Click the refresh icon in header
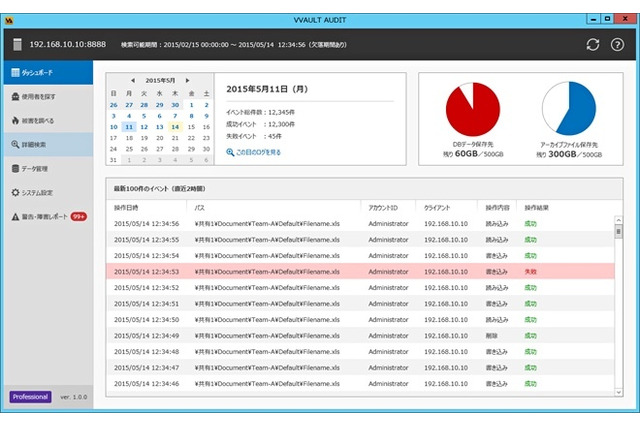This screenshot has width=640, height=426. [x=592, y=45]
